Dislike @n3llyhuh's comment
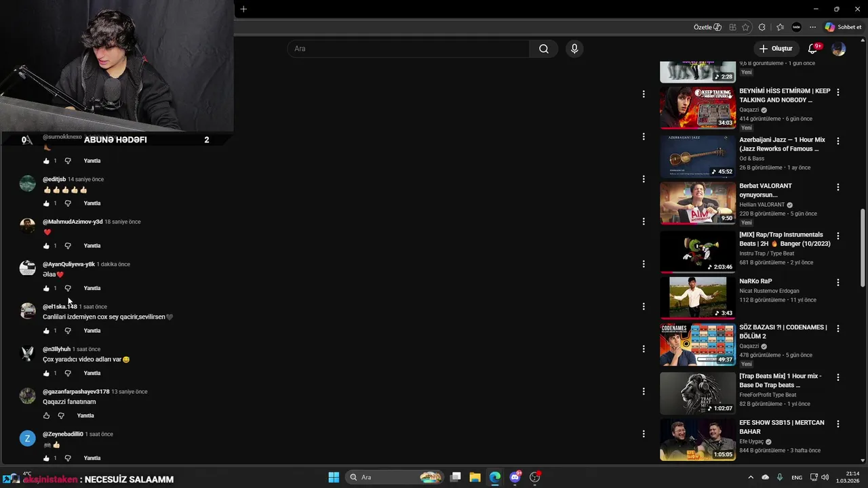The height and width of the screenshot is (488, 868). click(68, 373)
